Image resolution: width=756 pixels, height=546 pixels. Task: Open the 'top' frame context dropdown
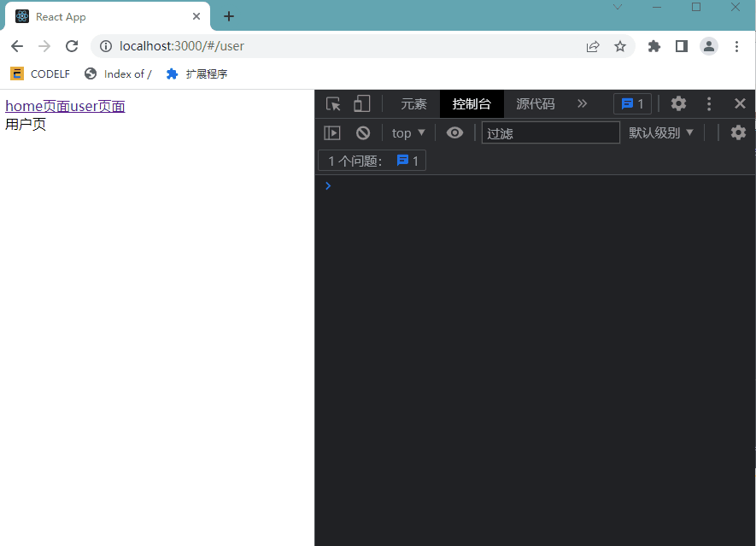point(407,132)
